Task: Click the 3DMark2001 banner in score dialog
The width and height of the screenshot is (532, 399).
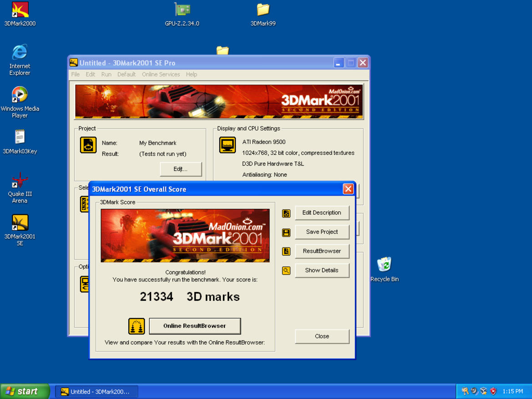Action: (x=185, y=236)
